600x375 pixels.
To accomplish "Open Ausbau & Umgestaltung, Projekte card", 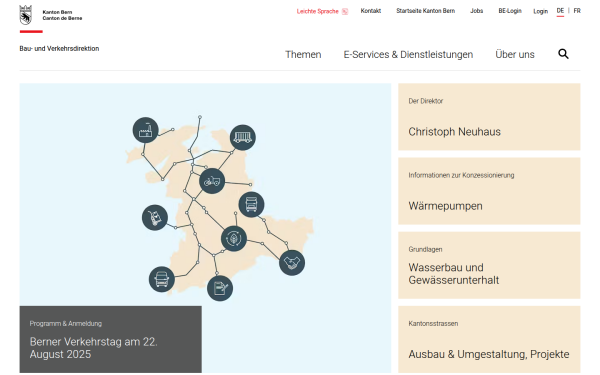I will tap(489, 339).
